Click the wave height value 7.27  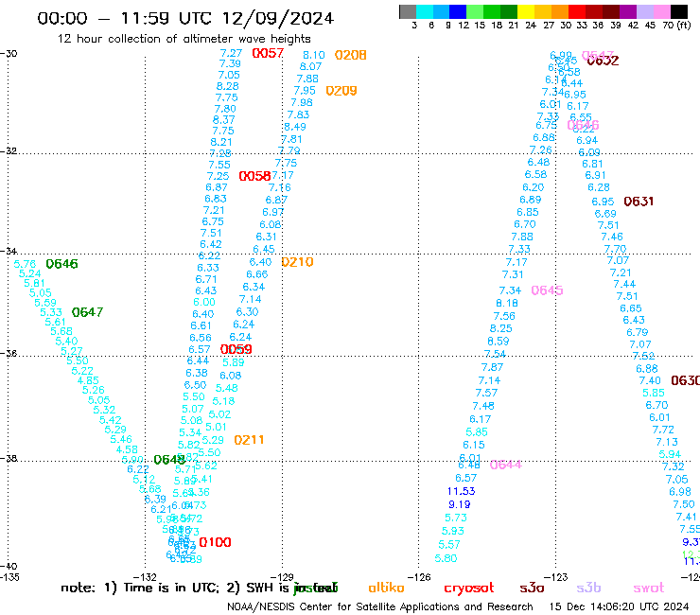tap(231, 53)
